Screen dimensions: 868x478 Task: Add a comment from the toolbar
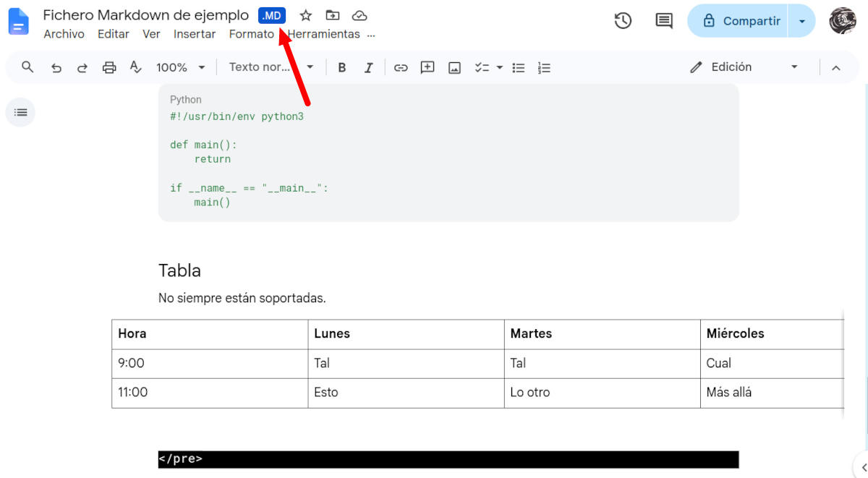427,67
